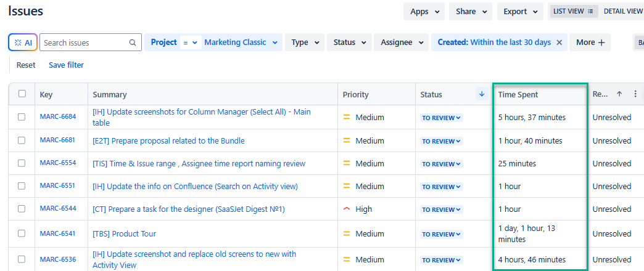
Task: Open the Column Manager screenshots summary link
Action: coord(202,117)
